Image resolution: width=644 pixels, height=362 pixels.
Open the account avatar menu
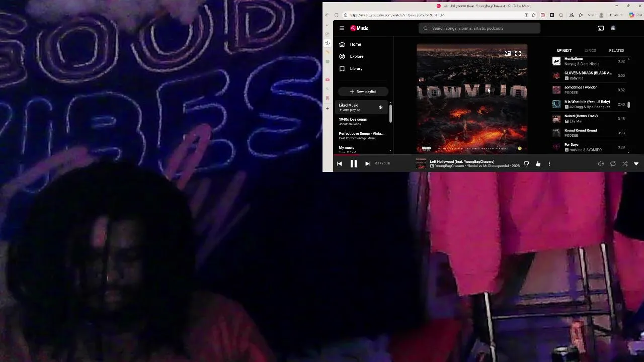coord(613,28)
